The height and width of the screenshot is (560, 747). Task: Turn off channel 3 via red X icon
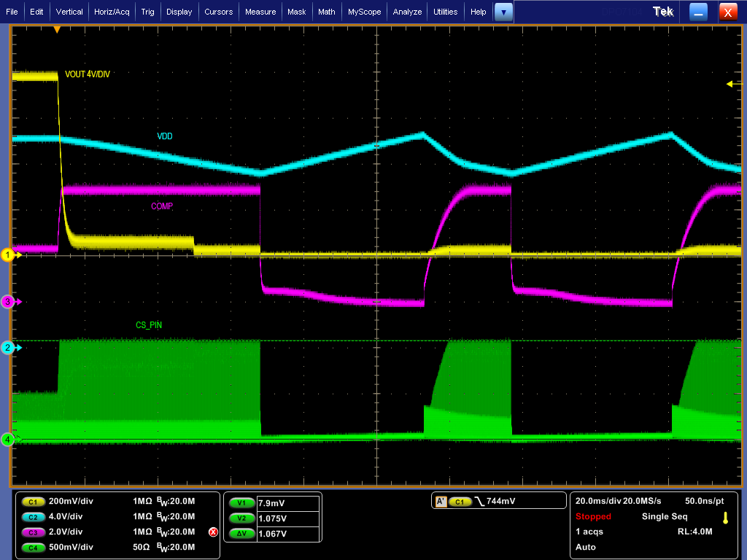click(x=212, y=532)
